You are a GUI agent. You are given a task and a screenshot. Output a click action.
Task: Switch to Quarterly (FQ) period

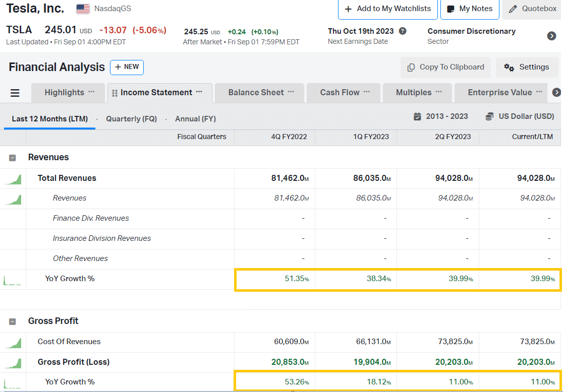131,119
